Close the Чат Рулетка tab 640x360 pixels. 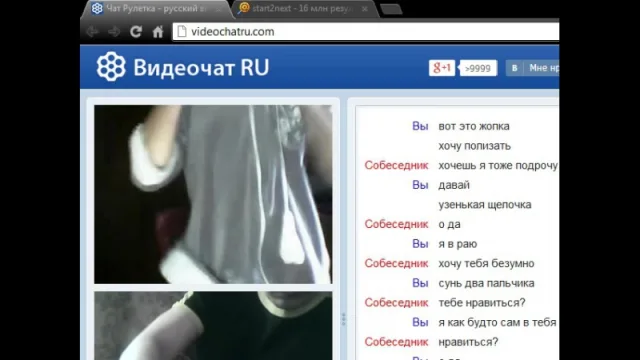[218, 9]
